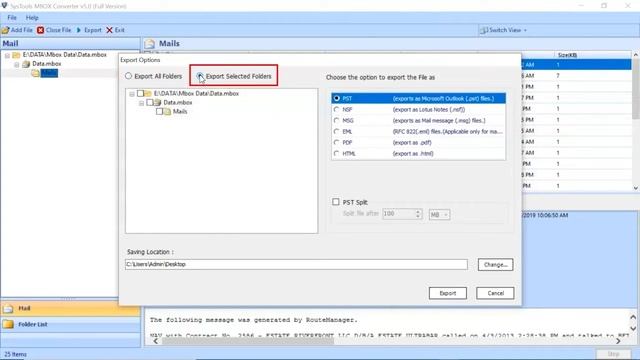Select Export Selected Folders radio button
The height and width of the screenshot is (360, 640).
click(x=200, y=76)
